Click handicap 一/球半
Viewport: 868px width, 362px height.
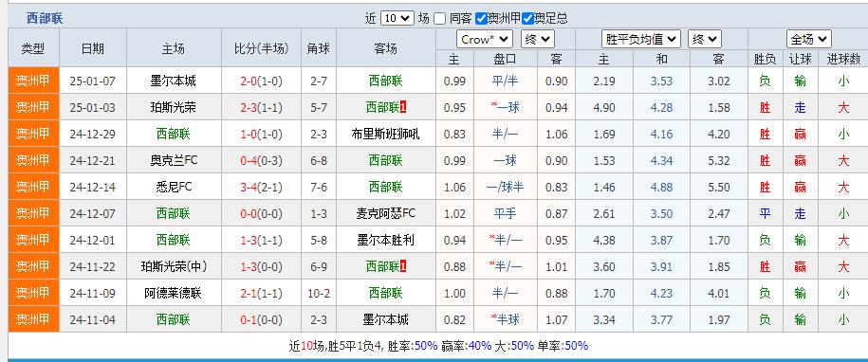505,188
